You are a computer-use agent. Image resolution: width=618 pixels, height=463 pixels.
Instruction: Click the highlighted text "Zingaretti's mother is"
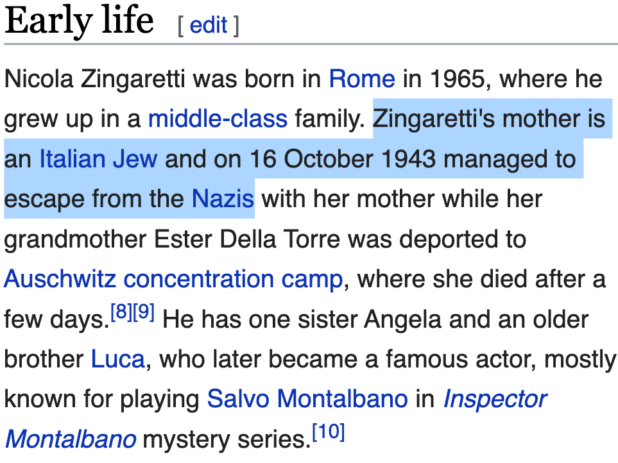(489, 120)
